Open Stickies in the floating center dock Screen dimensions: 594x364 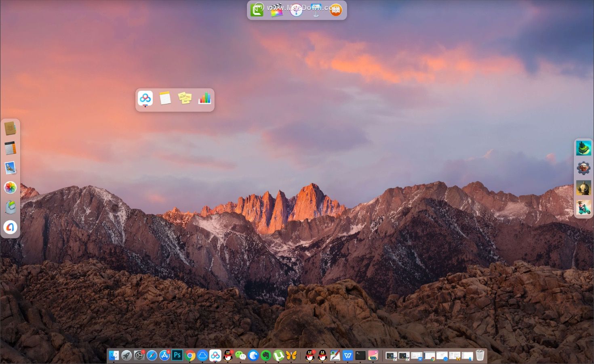click(185, 98)
